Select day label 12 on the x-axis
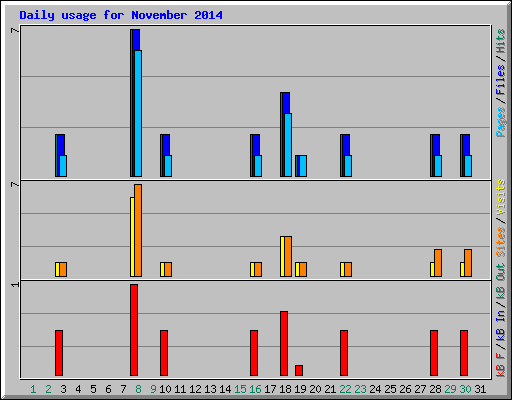 195,389
